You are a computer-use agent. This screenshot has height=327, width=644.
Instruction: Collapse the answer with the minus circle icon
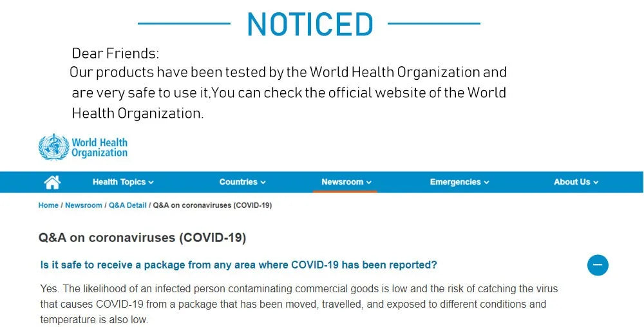(x=598, y=265)
